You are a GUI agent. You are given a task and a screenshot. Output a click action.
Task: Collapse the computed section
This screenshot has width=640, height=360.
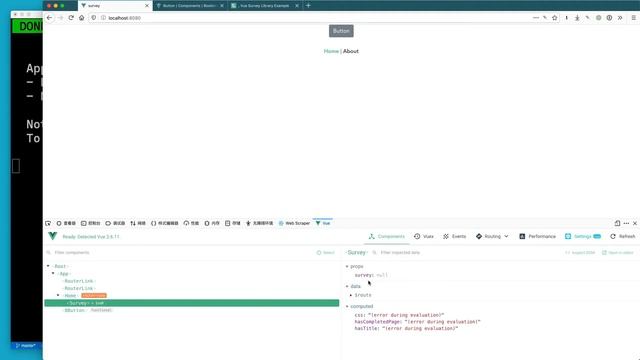tap(347, 307)
